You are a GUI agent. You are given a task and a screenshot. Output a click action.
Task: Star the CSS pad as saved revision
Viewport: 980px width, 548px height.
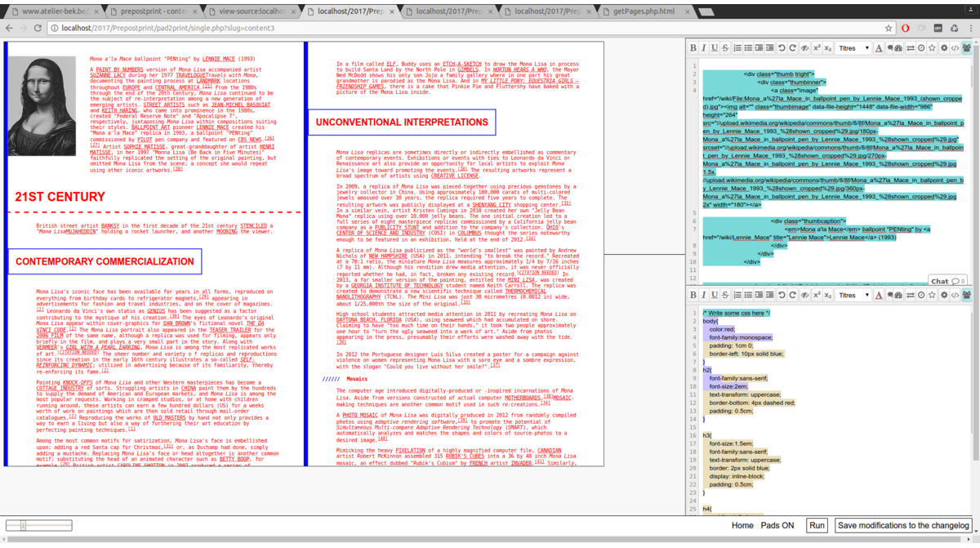click(x=933, y=295)
